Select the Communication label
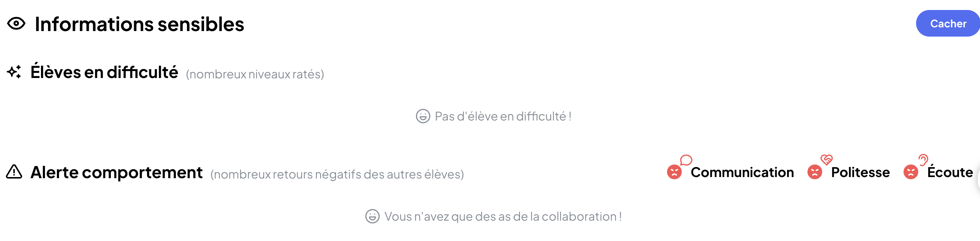Screen dimensions: 980x241 tap(742, 173)
